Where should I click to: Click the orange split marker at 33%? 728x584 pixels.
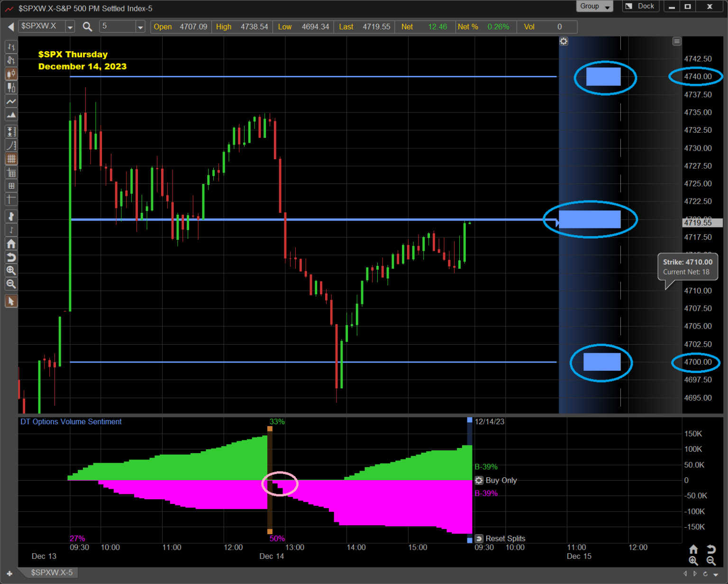pos(270,429)
